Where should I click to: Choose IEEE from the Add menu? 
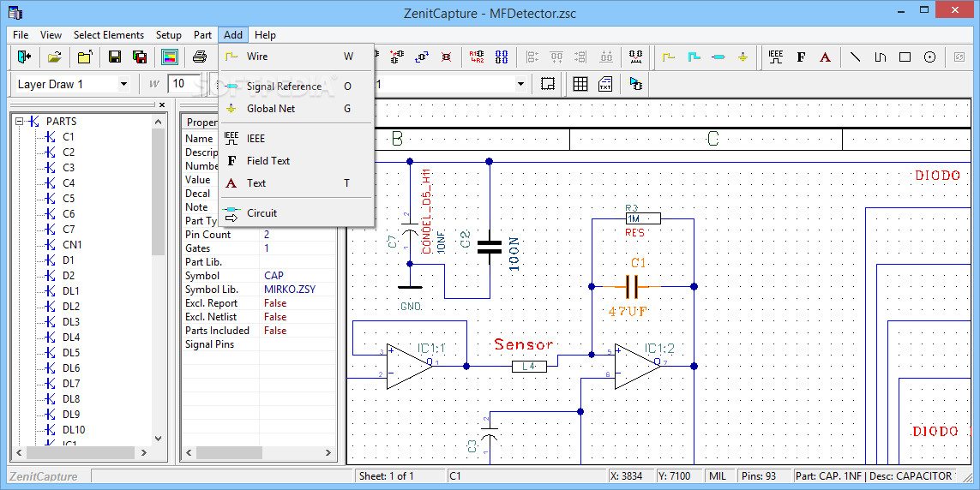297,139
